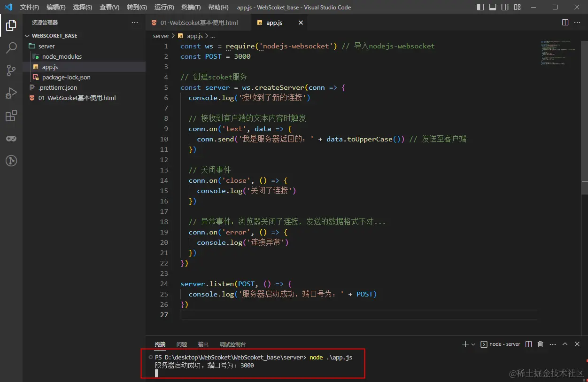Click new terminal plus icon
The height and width of the screenshot is (382, 588).
pyautogui.click(x=465, y=344)
